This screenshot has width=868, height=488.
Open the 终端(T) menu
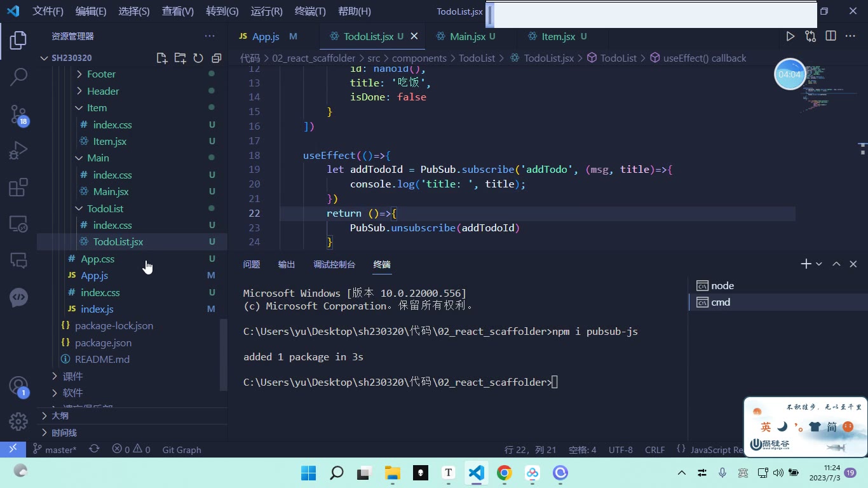[311, 11]
